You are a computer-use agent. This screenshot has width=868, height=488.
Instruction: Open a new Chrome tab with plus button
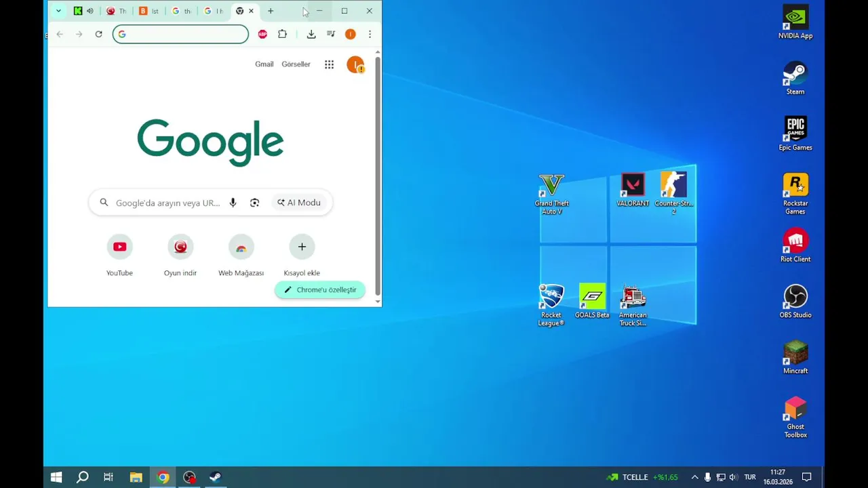271,11
